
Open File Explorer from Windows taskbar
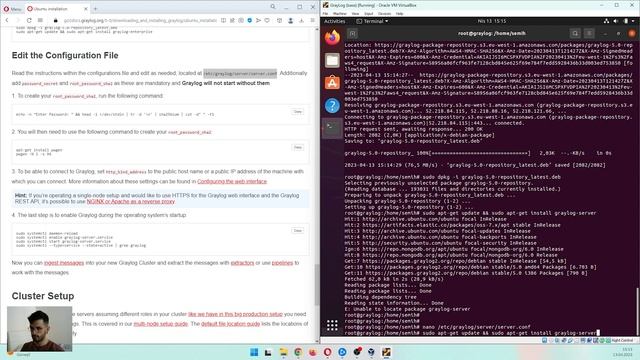tap(283, 352)
